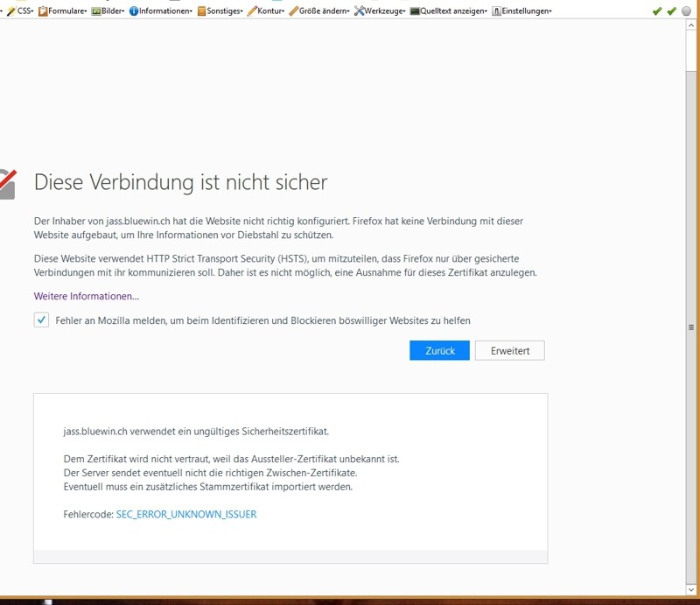Screen dimensions: 700x605
Task: Click the Quelltext anzeigen icon
Action: click(x=415, y=11)
